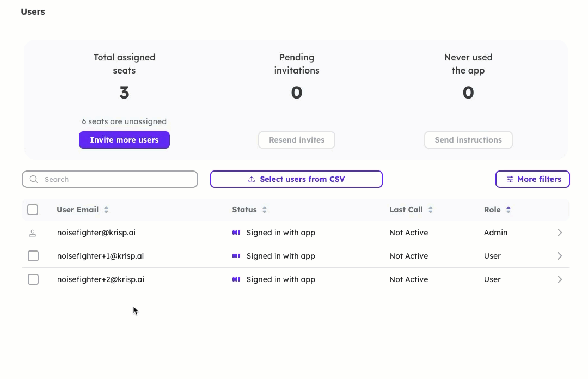Open details chevron for noisefighter+1@krisp.ai
The image size is (588, 379).
click(x=560, y=256)
